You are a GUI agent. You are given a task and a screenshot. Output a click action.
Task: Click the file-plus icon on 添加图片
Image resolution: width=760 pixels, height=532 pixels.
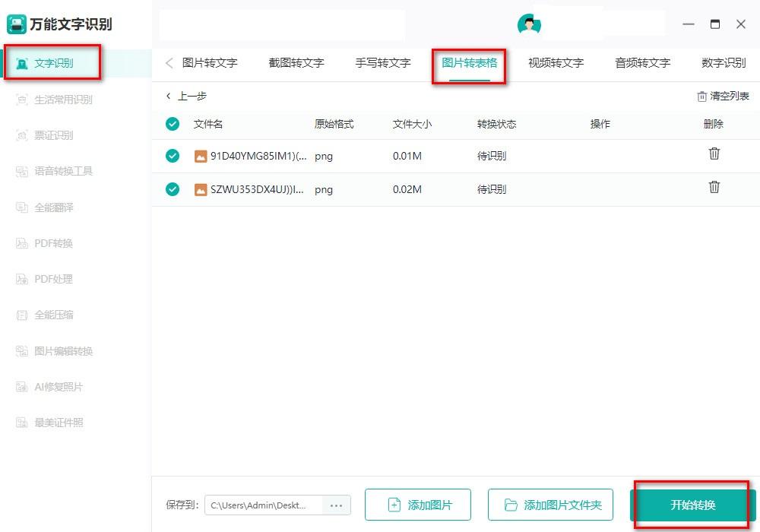click(x=394, y=505)
